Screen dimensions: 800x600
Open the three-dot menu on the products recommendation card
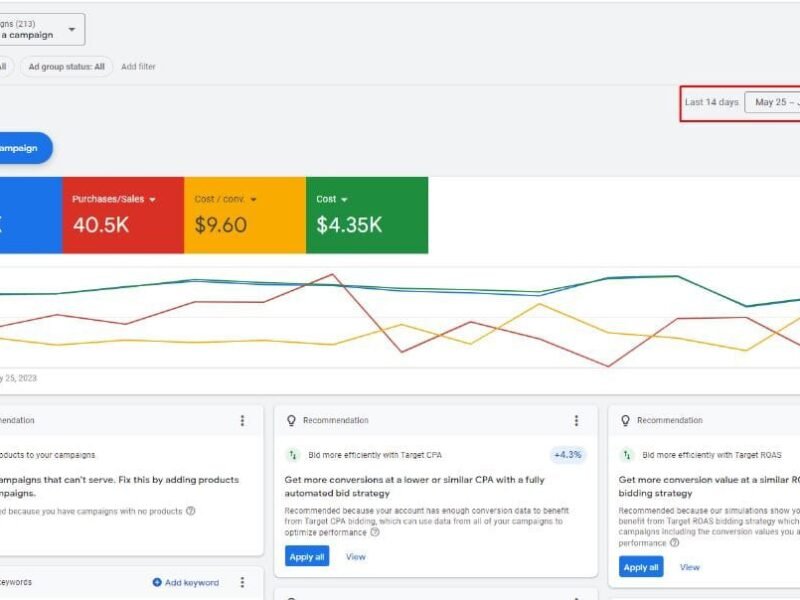tap(242, 421)
